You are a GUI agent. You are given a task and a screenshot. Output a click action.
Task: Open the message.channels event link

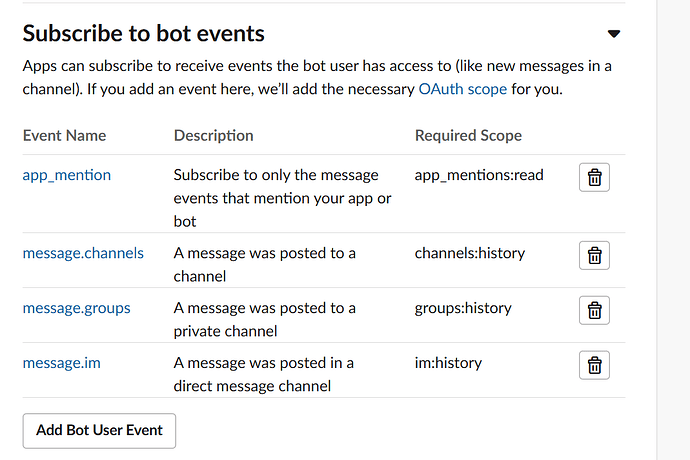83,253
